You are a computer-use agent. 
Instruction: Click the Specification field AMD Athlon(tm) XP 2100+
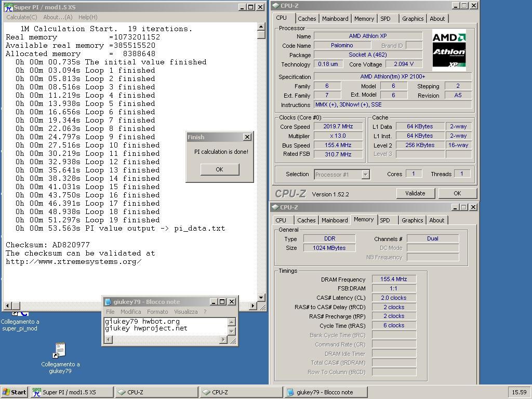(393, 76)
